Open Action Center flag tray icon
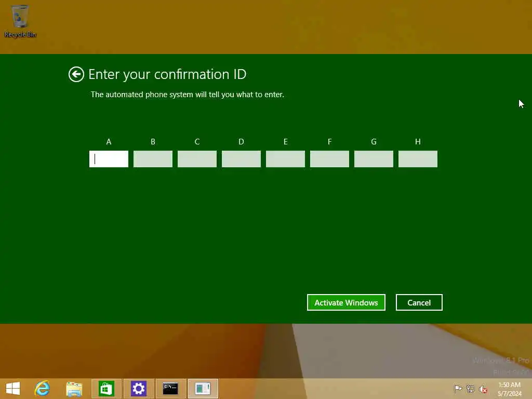 coord(458,389)
